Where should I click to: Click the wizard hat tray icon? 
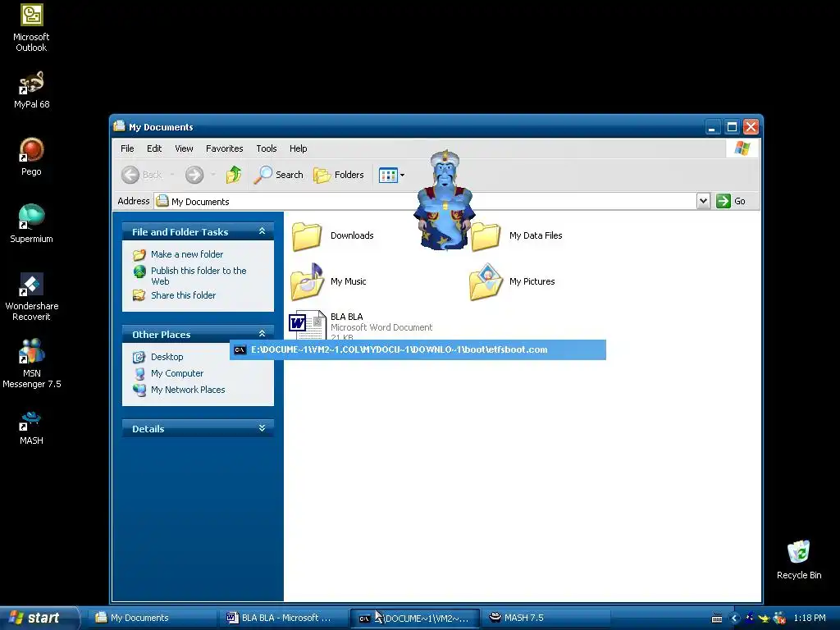coord(750,618)
